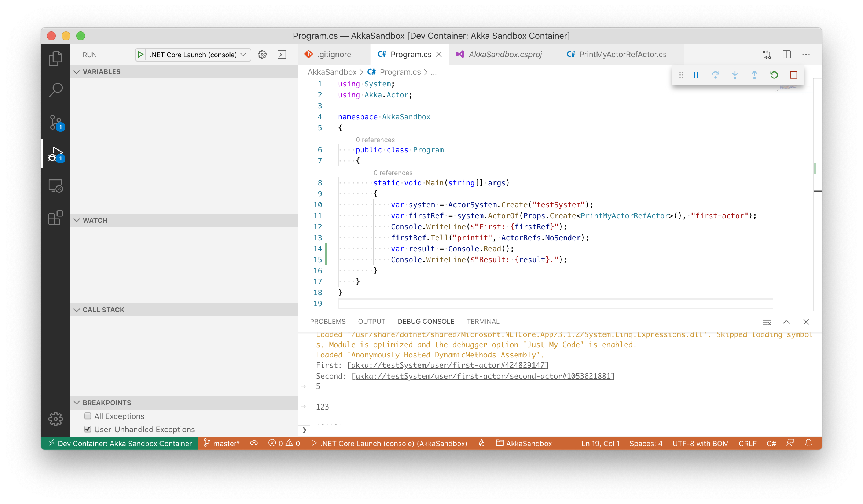The height and width of the screenshot is (504, 863).
Task: Uncheck User-Unhandled Exceptions
Action: point(88,429)
